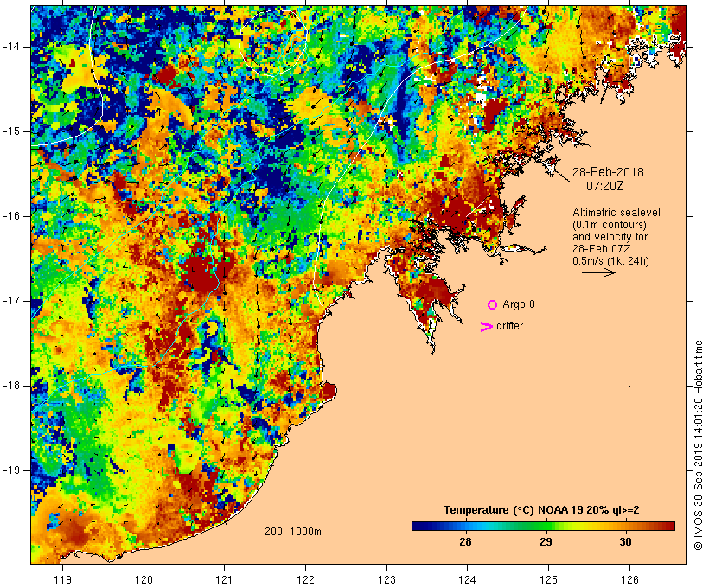
Task: Click colorbar value label '29'
Action: tap(546, 542)
